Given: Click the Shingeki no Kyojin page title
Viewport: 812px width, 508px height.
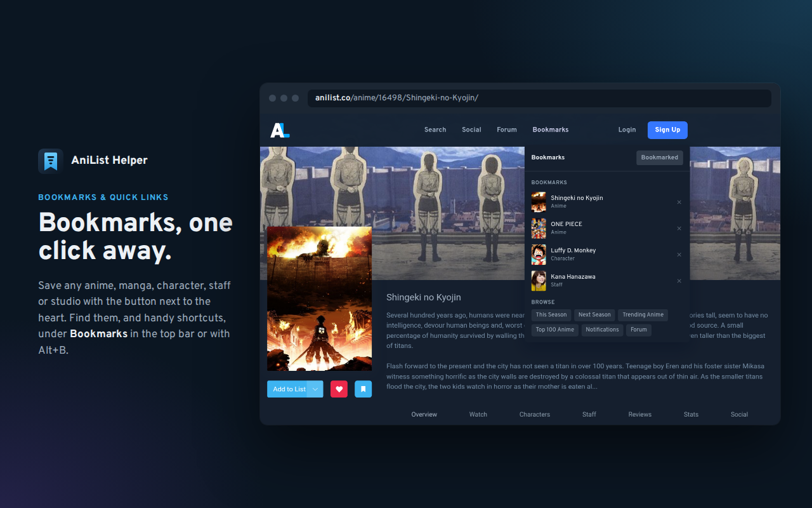Looking at the screenshot, I should coord(424,297).
